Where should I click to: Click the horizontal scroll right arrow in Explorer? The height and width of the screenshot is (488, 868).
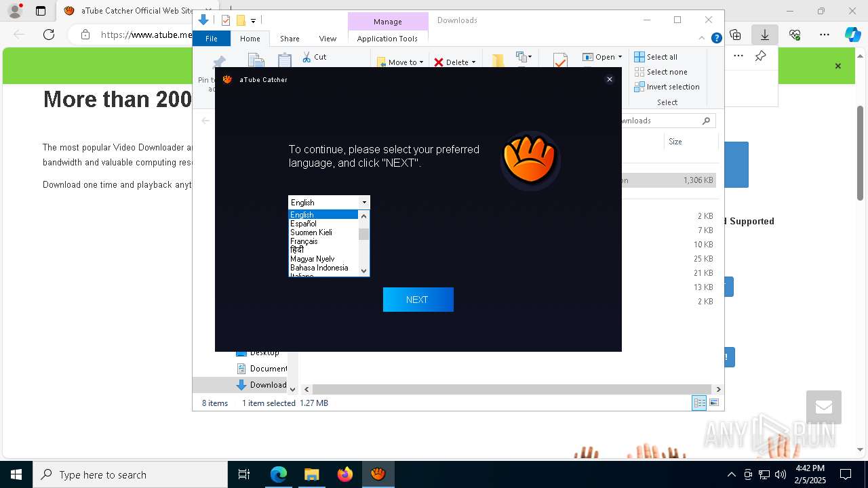(718, 390)
